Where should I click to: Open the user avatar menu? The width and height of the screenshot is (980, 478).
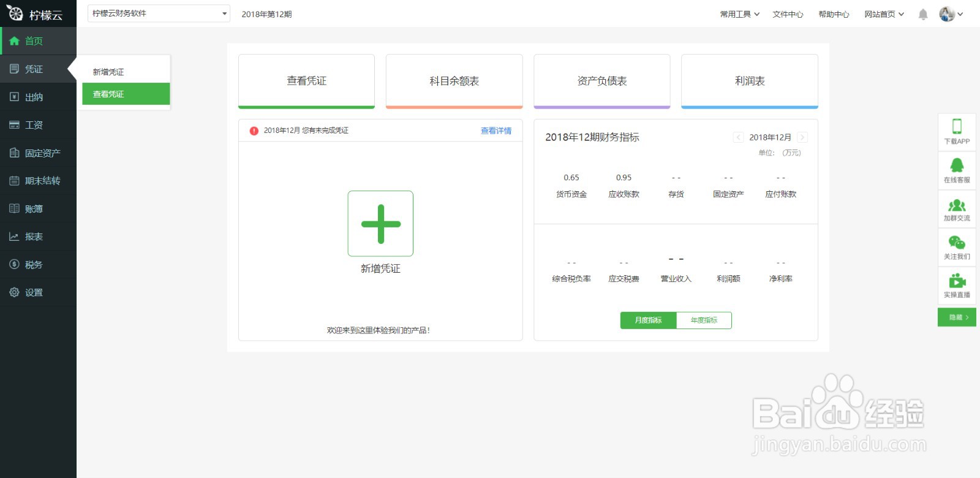point(951,14)
